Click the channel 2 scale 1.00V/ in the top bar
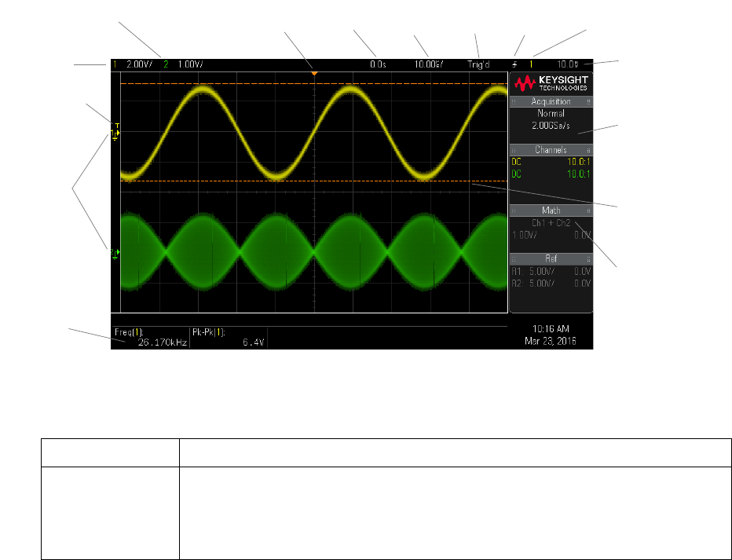 pos(191,64)
